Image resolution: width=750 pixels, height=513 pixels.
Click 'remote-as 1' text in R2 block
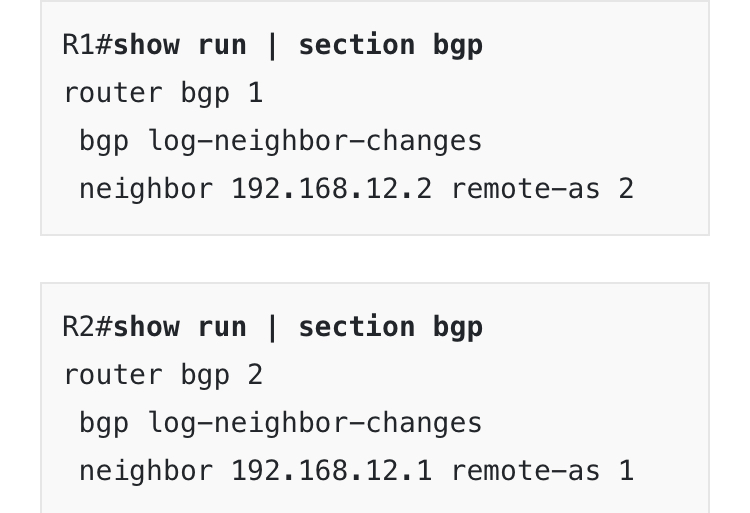(x=543, y=471)
